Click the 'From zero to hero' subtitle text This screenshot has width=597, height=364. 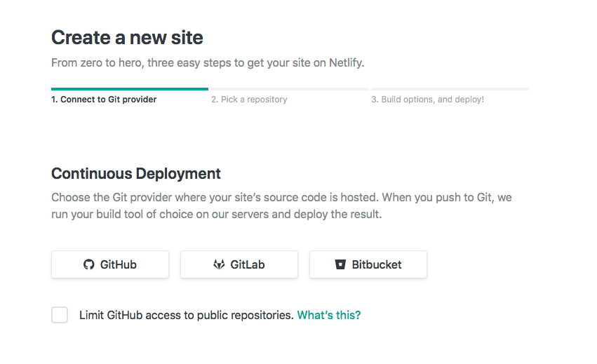pos(208,62)
